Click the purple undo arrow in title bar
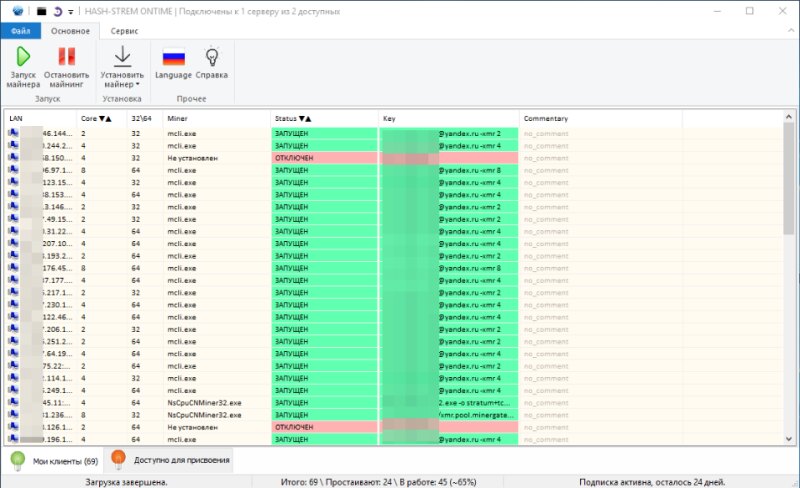 [56, 11]
